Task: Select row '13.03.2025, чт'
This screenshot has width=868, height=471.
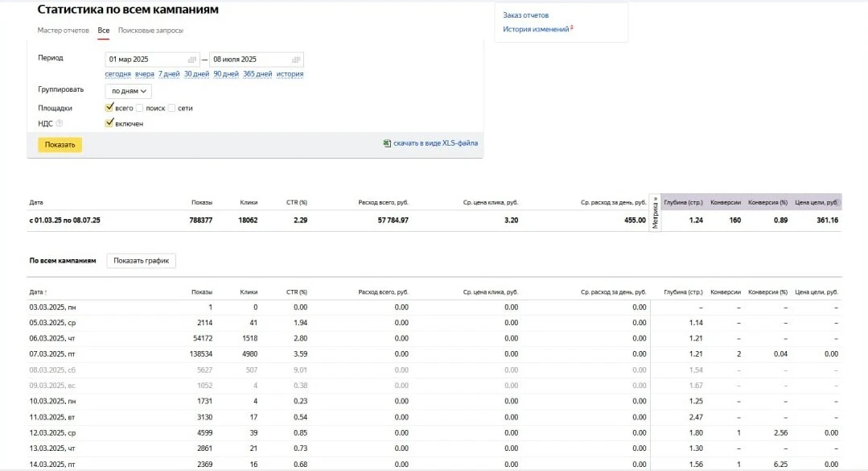Action: coord(435,448)
